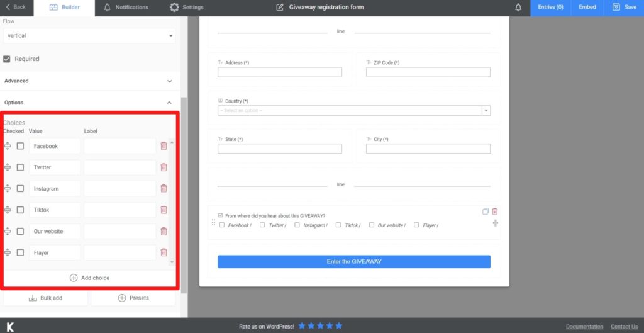Click the pencil icon beside the form title
Image resolution: width=644 pixels, height=333 pixels.
click(x=280, y=8)
